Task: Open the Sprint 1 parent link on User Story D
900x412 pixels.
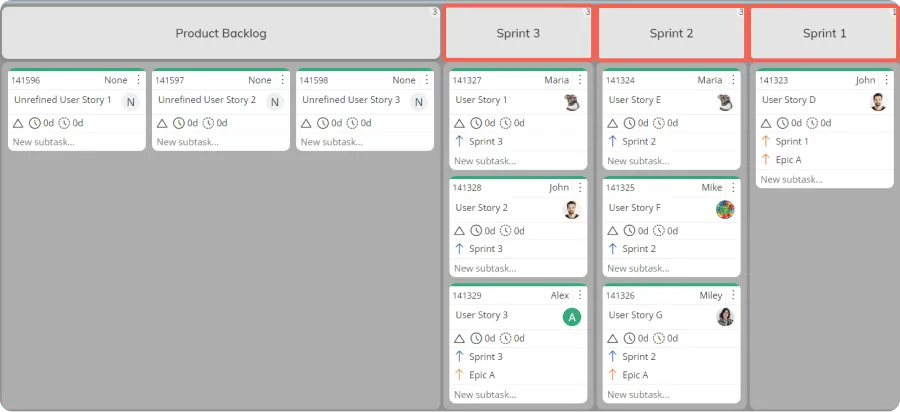Action: pyautogui.click(x=792, y=141)
